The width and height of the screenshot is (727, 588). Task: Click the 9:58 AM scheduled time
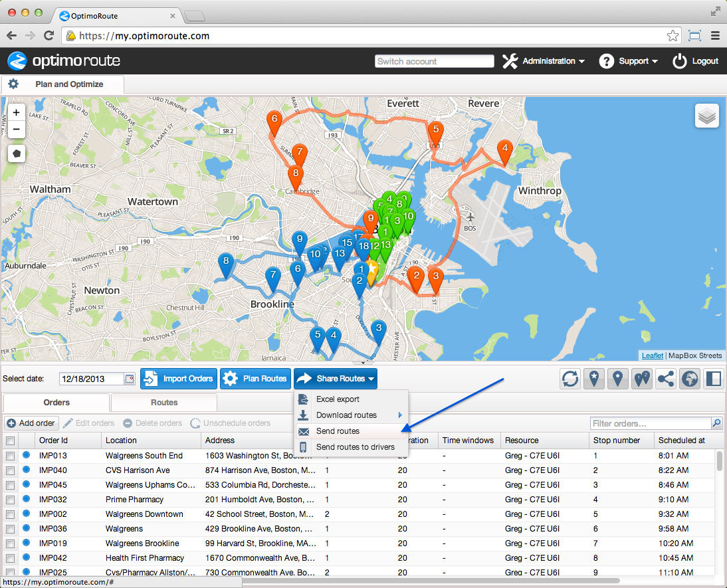pyautogui.click(x=673, y=529)
